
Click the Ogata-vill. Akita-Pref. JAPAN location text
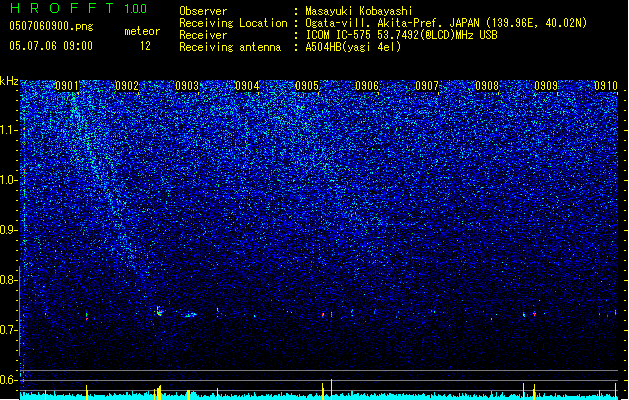coord(446,23)
